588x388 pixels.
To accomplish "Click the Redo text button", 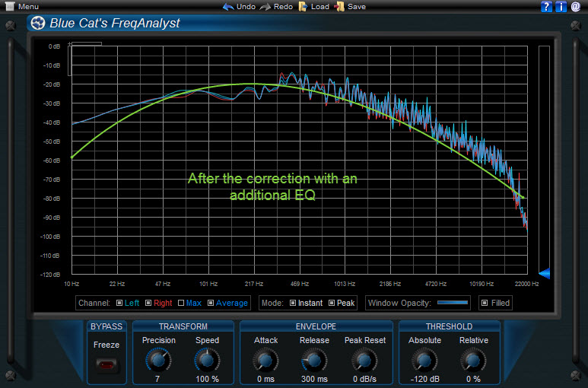I will [x=283, y=7].
